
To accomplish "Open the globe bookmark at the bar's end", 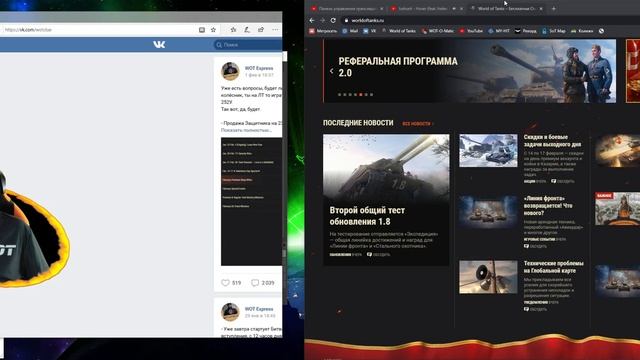I will click(x=601, y=31).
